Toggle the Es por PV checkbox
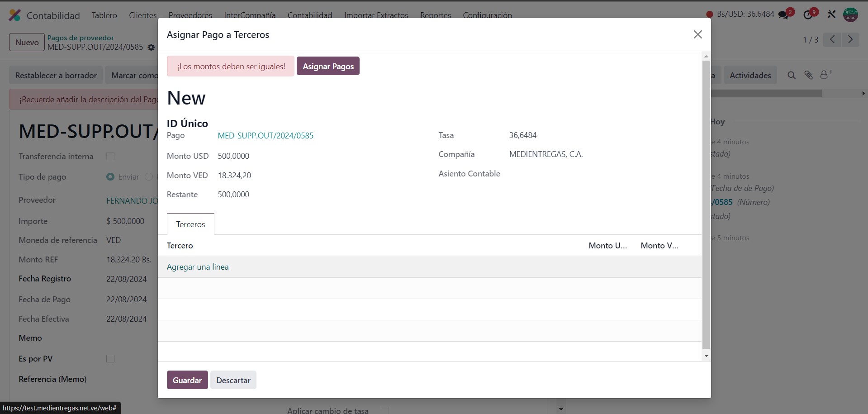 110,359
